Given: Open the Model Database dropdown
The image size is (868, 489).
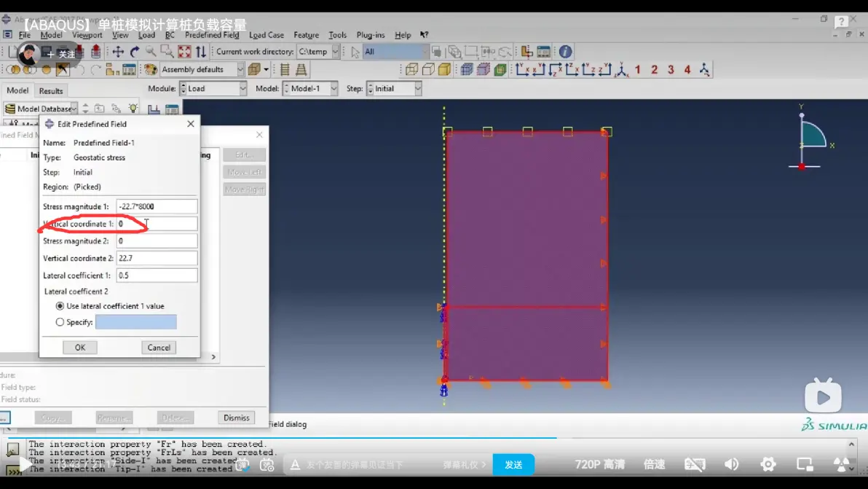Looking at the screenshot, I should tap(40, 109).
